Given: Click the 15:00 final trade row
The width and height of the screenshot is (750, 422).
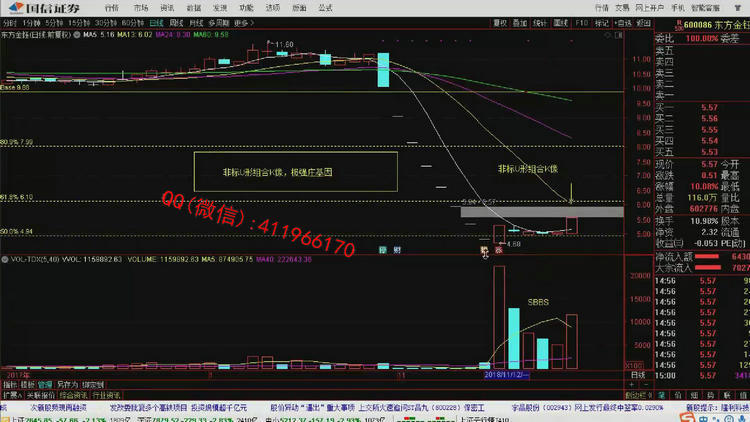Looking at the screenshot, I should click(702, 376).
